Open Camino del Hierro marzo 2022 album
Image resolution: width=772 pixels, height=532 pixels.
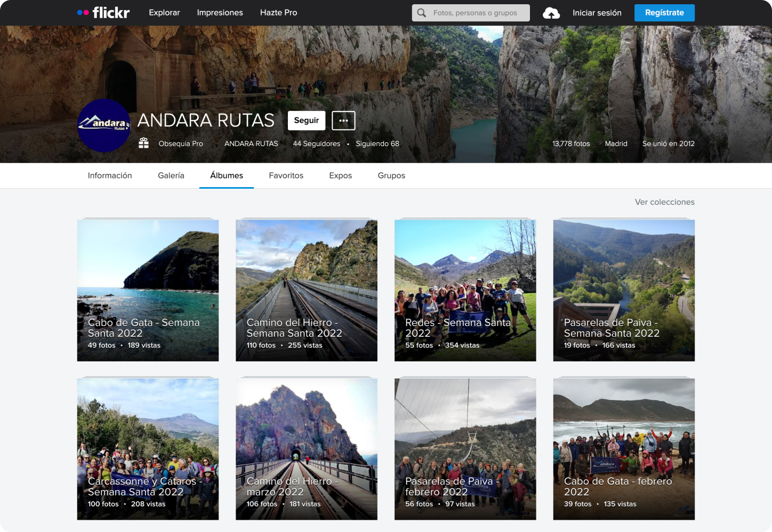(x=306, y=449)
